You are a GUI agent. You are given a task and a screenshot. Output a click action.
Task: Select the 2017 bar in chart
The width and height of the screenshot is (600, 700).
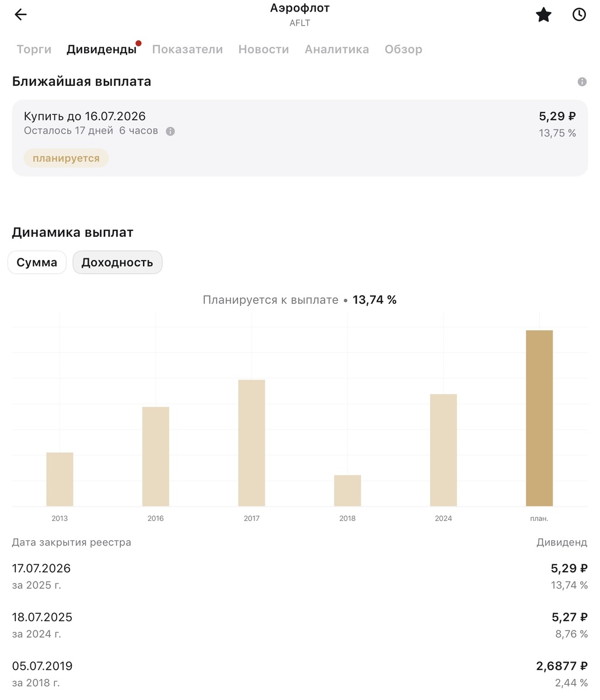pyautogui.click(x=252, y=443)
